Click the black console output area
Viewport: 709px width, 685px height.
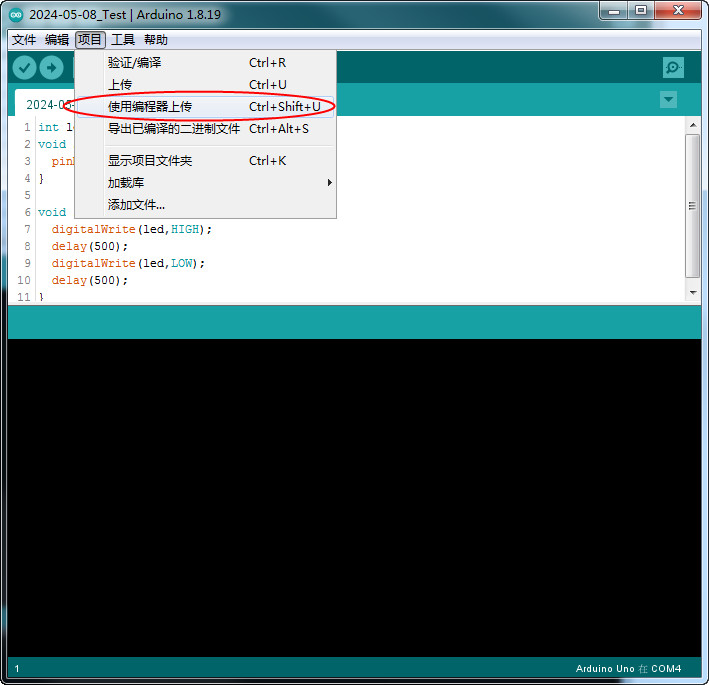pos(354,497)
